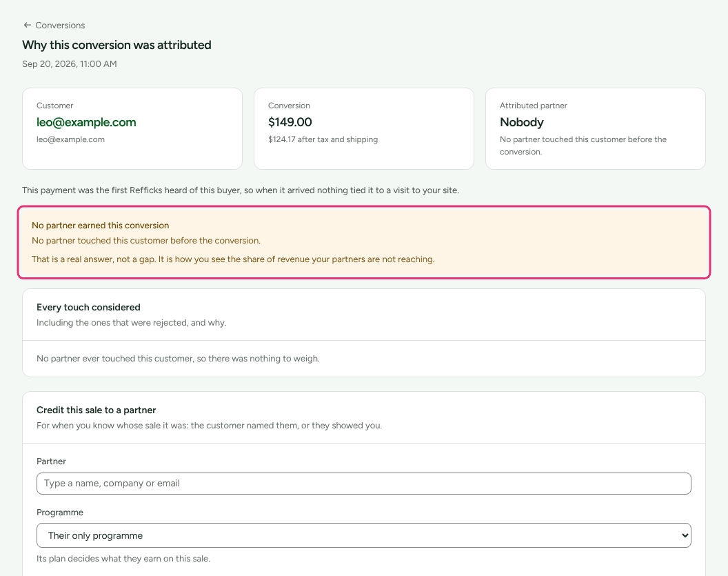This screenshot has height=576, width=728.
Task: Go back to Conversions
Action: (54, 25)
